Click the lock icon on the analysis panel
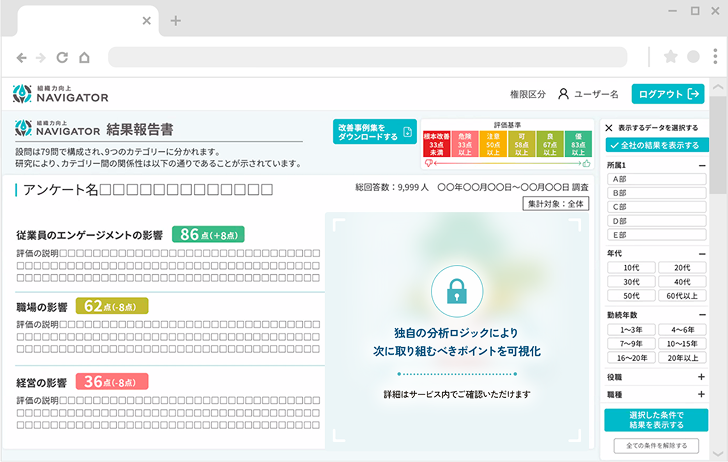Image resolution: width=728 pixels, height=462 pixels. point(457,291)
